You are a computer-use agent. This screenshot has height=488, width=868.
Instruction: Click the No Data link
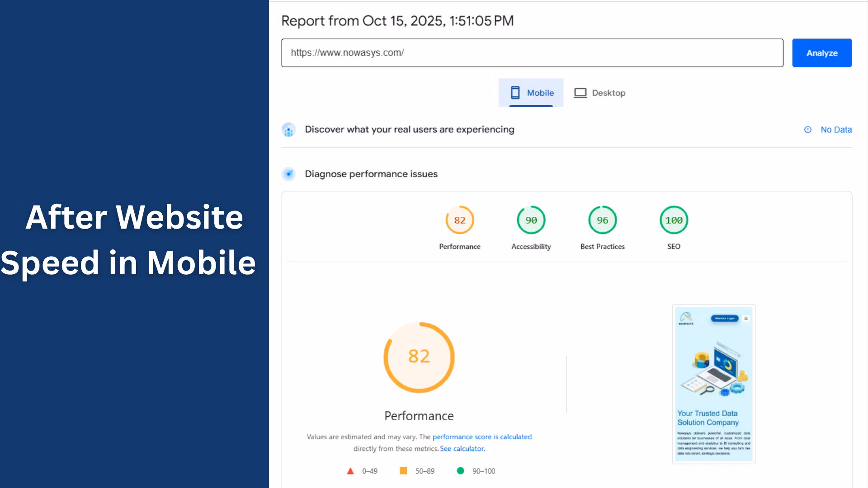point(836,130)
